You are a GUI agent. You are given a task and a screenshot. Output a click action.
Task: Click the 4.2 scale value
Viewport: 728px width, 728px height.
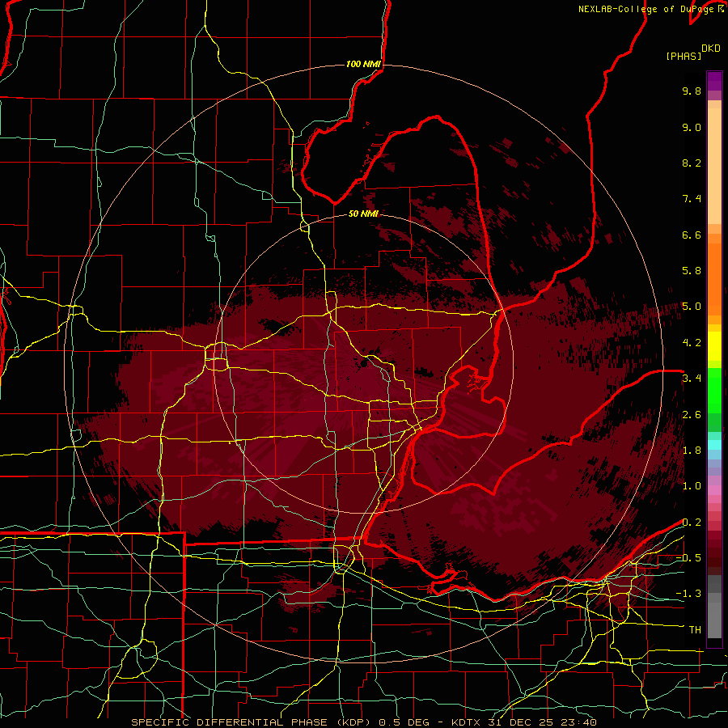tap(692, 343)
